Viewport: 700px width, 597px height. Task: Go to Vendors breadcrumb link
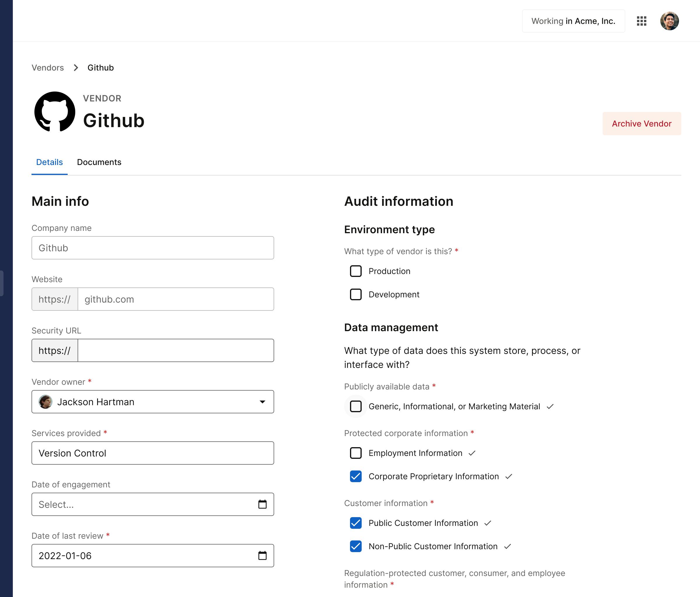pos(48,68)
